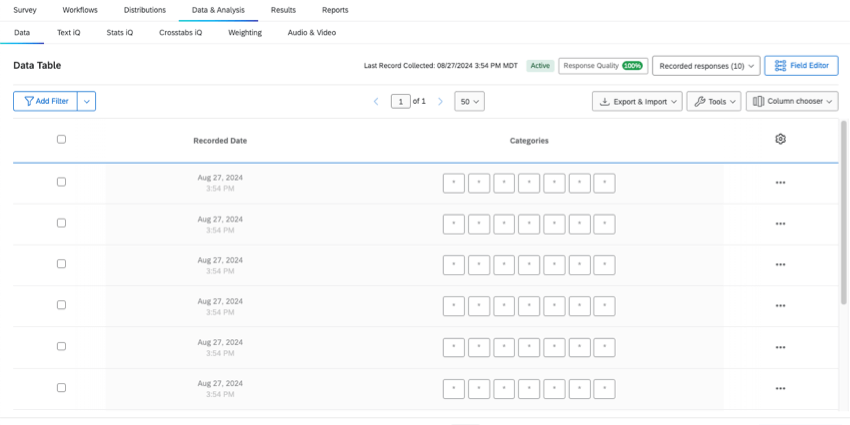Open the first row's three-dot actions menu
The image size is (850, 425).
(x=780, y=183)
